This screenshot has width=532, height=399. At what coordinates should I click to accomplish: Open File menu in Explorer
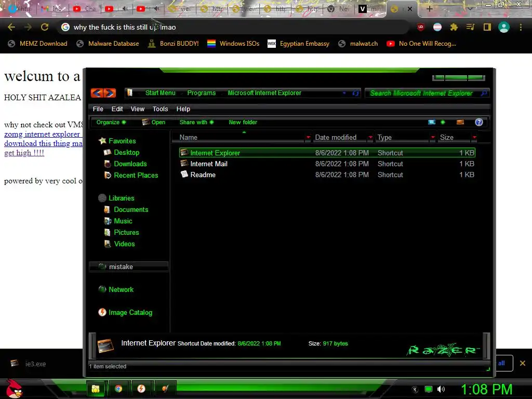pyautogui.click(x=98, y=109)
